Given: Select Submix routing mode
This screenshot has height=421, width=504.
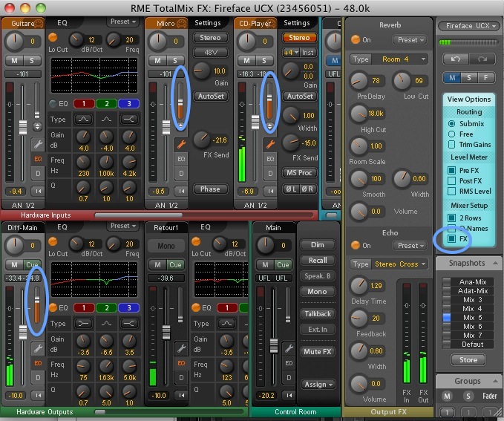Looking at the screenshot, I should point(451,124).
